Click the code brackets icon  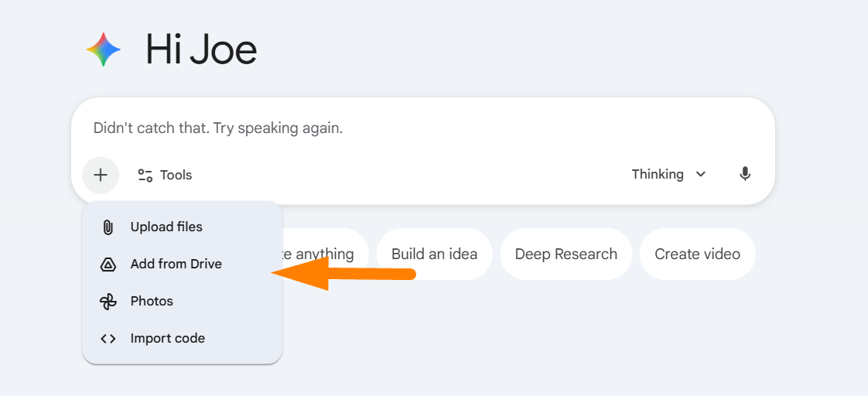point(108,339)
